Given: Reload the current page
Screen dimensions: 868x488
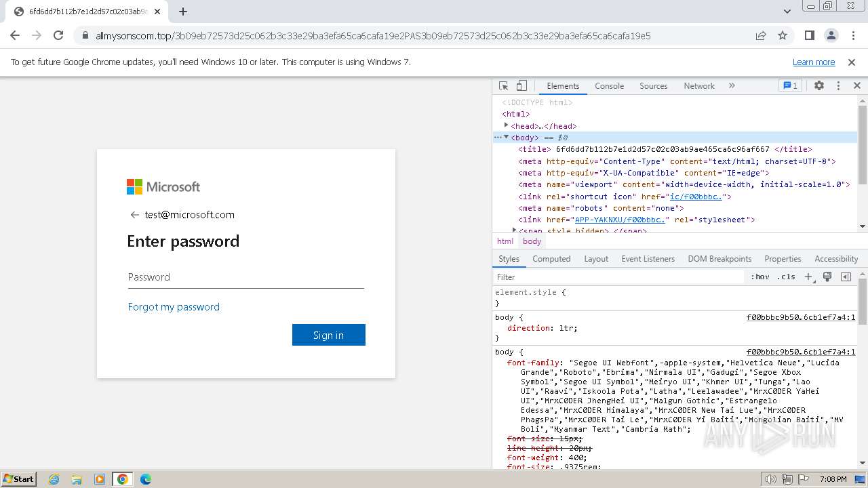Looking at the screenshot, I should pyautogui.click(x=58, y=35).
